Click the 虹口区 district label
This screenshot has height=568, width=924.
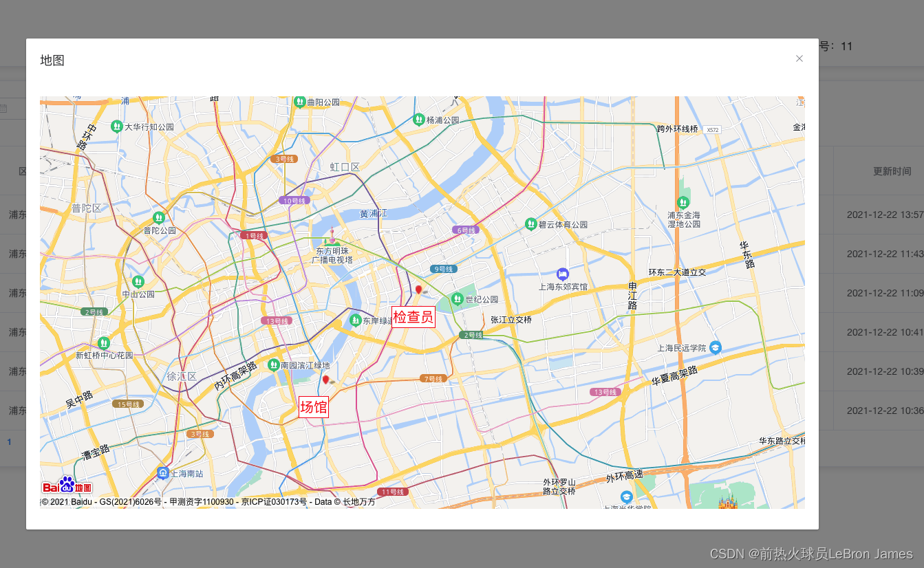click(345, 167)
